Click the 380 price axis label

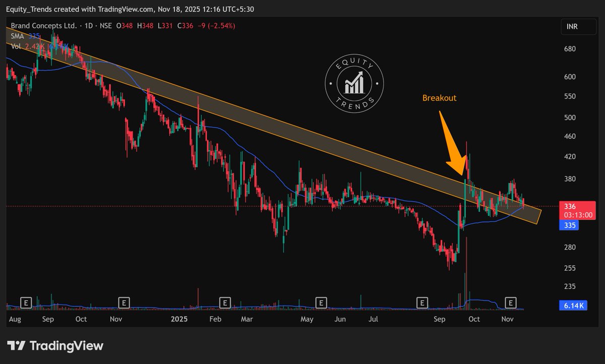coord(570,178)
